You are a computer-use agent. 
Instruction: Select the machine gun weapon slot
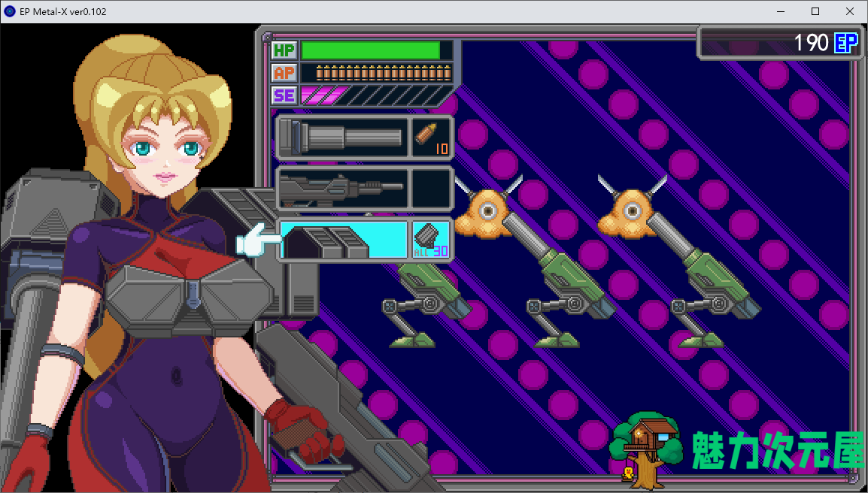click(342, 189)
